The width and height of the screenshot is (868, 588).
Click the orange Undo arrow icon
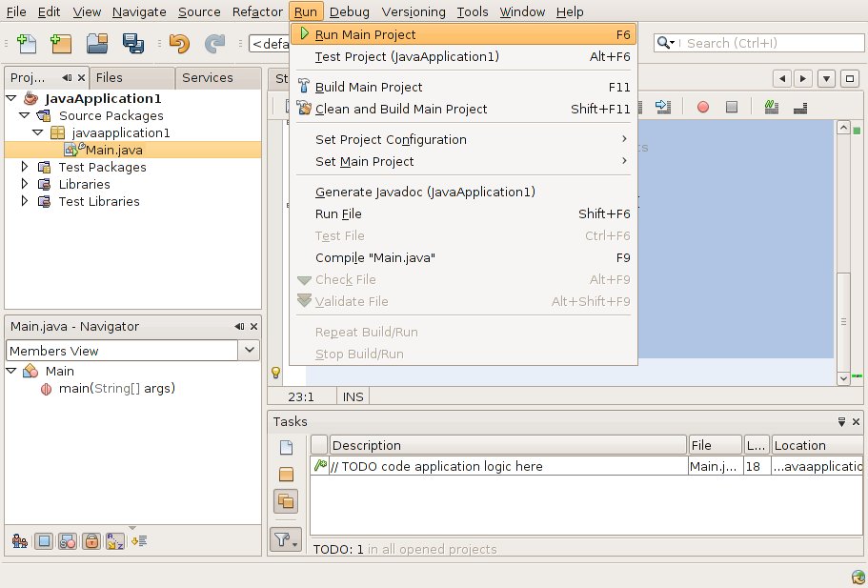tap(179, 43)
